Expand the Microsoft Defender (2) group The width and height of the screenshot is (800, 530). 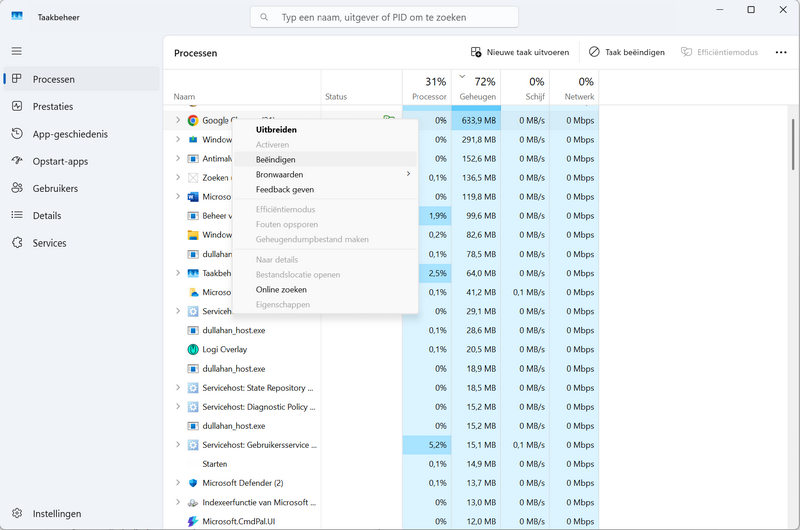click(x=178, y=483)
